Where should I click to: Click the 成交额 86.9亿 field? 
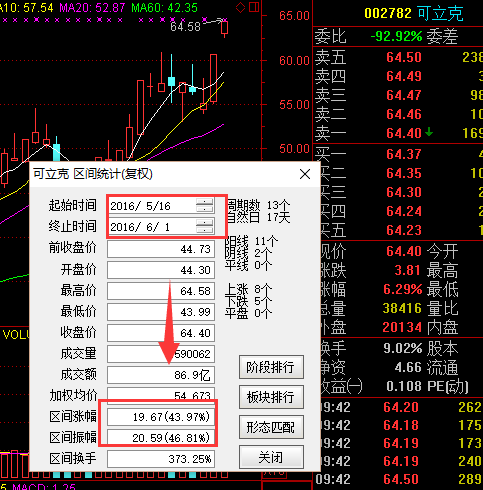pos(161,375)
